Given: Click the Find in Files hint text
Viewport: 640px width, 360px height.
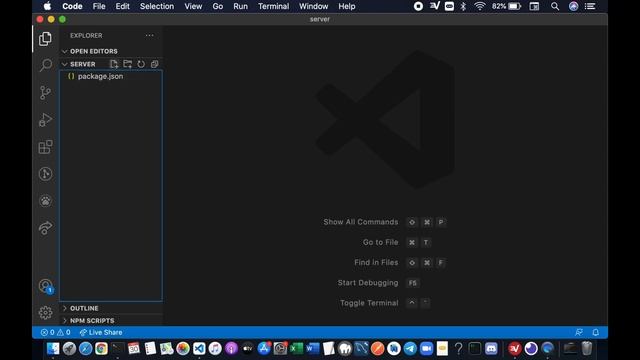Looking at the screenshot, I should click(x=376, y=262).
